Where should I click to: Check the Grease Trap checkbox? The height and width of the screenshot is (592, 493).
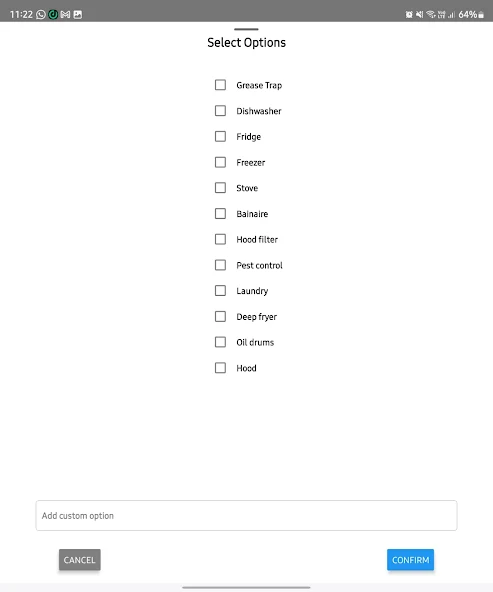pos(220,85)
